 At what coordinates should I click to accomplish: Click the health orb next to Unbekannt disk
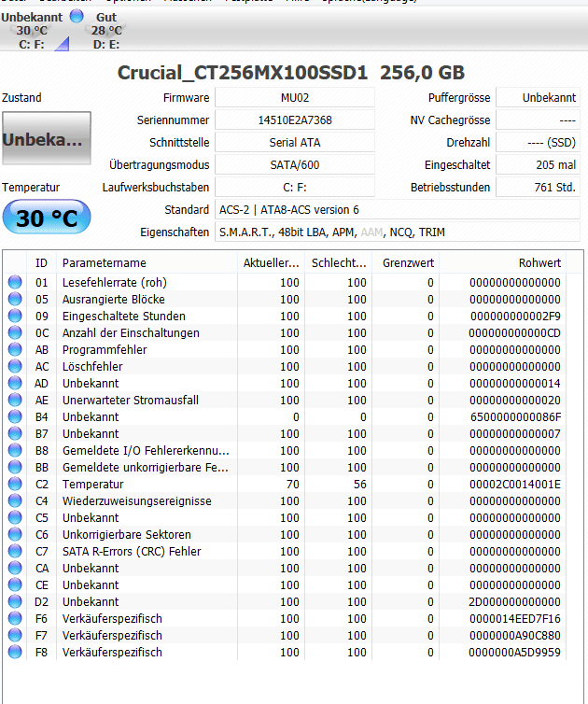point(77,16)
